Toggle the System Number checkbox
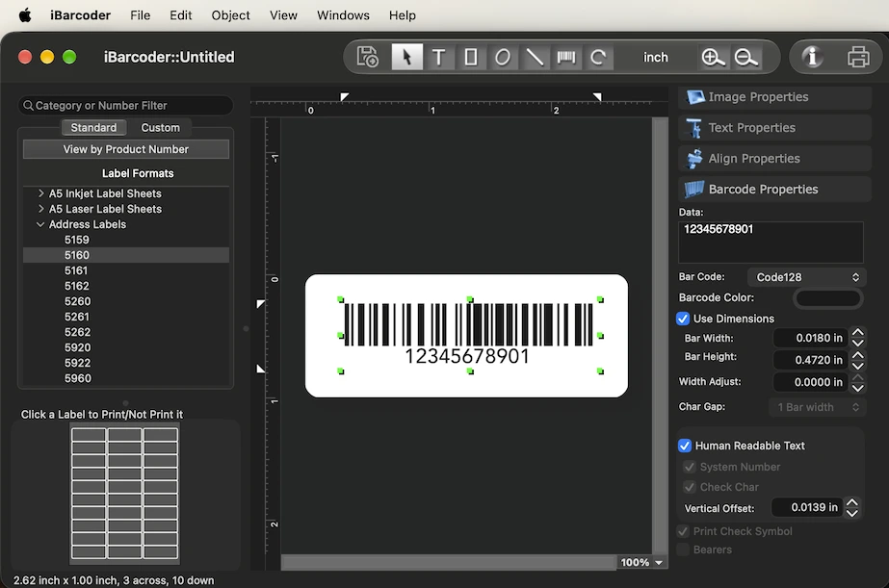Screen dimensions: 889x588 [690, 467]
